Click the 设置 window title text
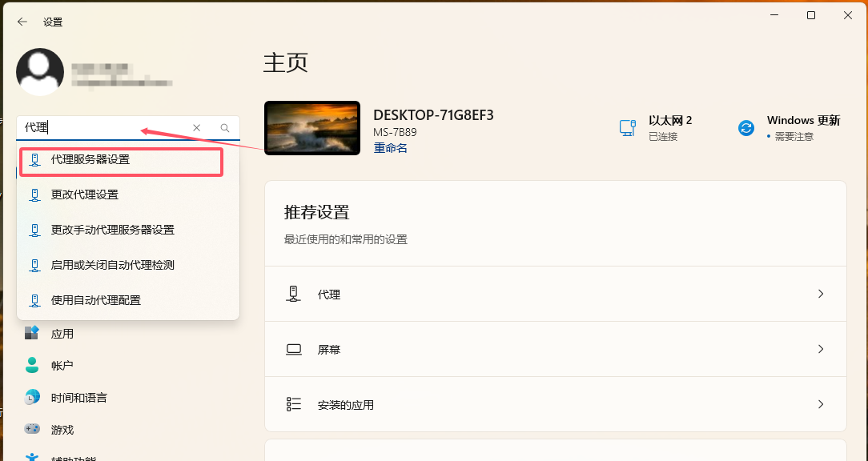Screen dimensions: 868x461 point(53,22)
